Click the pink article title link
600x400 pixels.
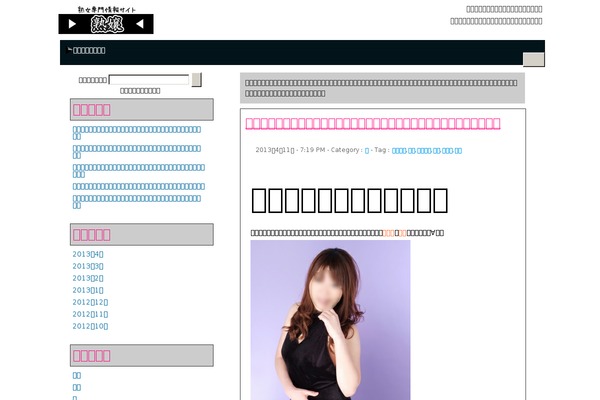(373, 123)
